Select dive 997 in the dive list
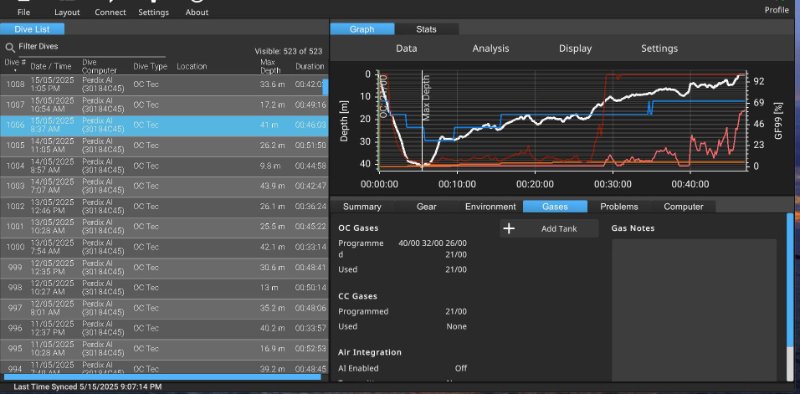800x394 pixels. [x=163, y=308]
